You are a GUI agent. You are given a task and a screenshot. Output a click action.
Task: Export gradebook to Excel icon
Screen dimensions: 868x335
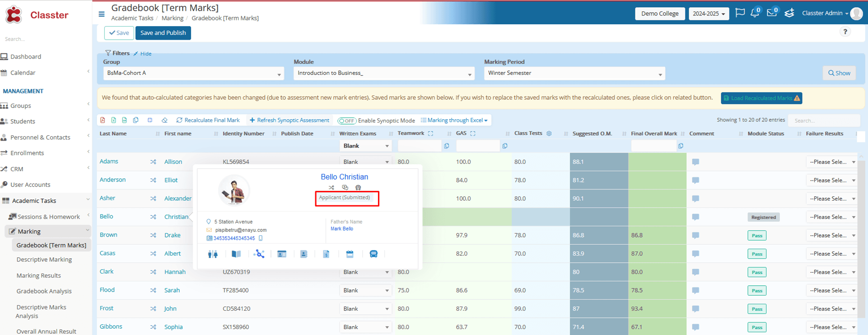pyautogui.click(x=113, y=120)
